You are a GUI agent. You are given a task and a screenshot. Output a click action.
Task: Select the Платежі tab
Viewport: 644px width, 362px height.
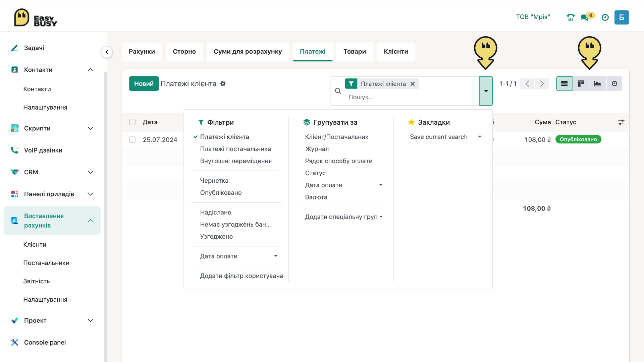coord(313,52)
